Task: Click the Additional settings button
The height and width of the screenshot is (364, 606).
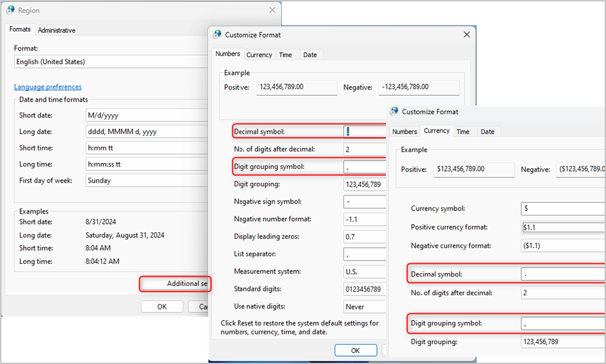Action: click(176, 284)
